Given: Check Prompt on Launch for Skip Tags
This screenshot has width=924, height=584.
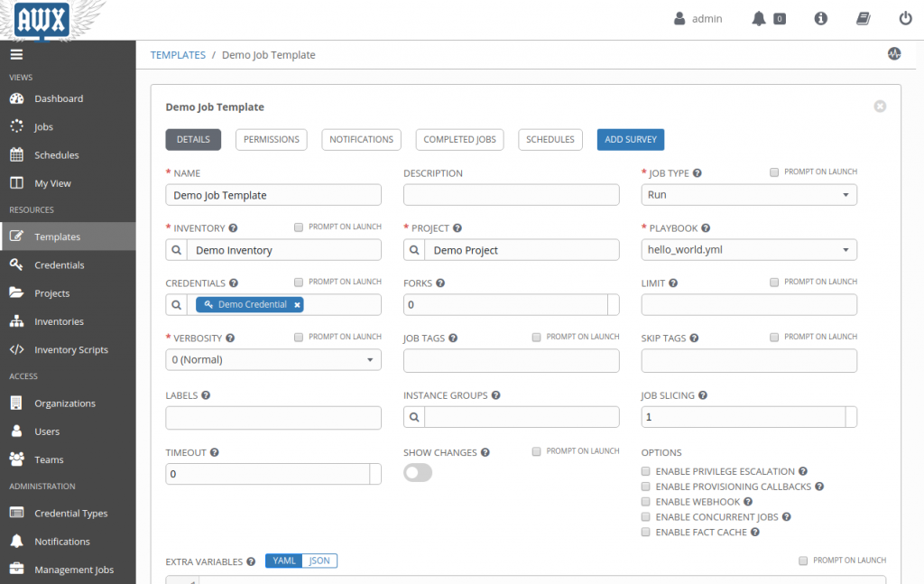Looking at the screenshot, I should 774,337.
